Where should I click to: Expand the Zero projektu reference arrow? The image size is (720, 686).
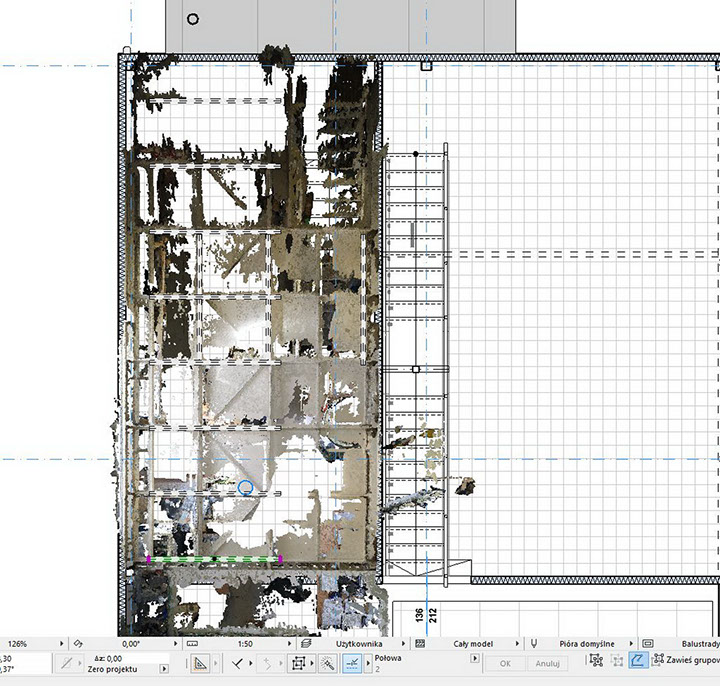tap(164, 667)
